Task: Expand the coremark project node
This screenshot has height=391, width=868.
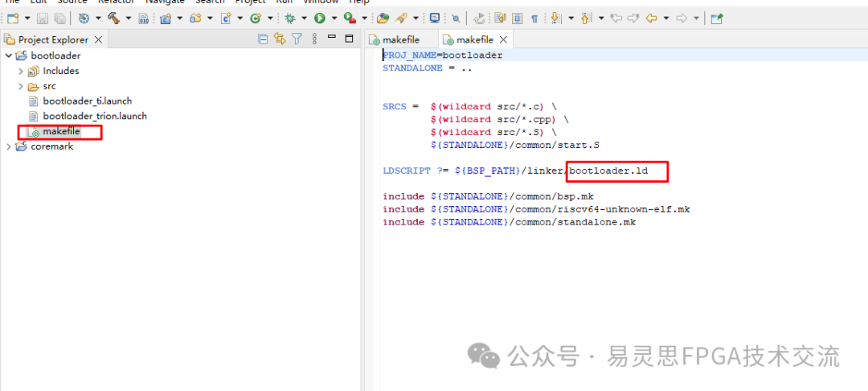Action: pos(9,146)
